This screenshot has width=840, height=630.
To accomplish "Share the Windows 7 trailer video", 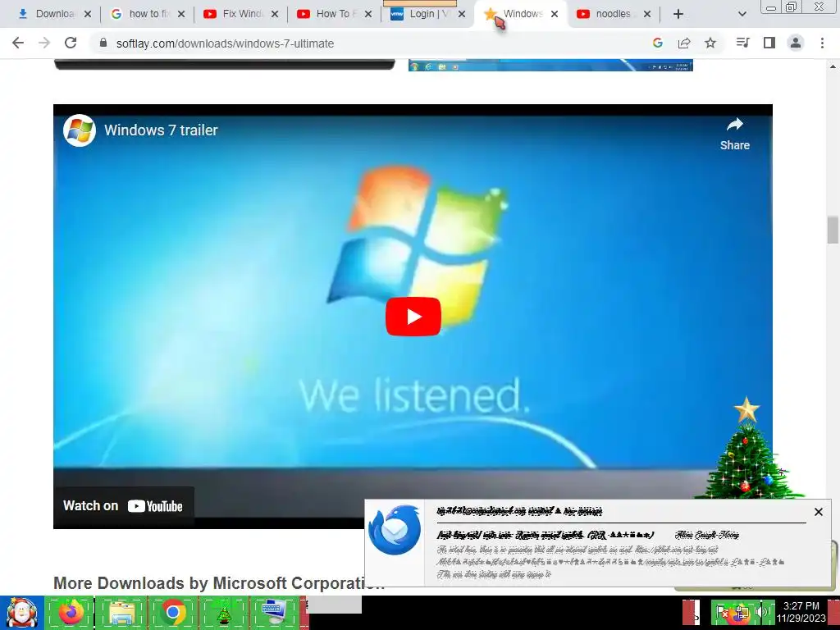I will 734,134.
